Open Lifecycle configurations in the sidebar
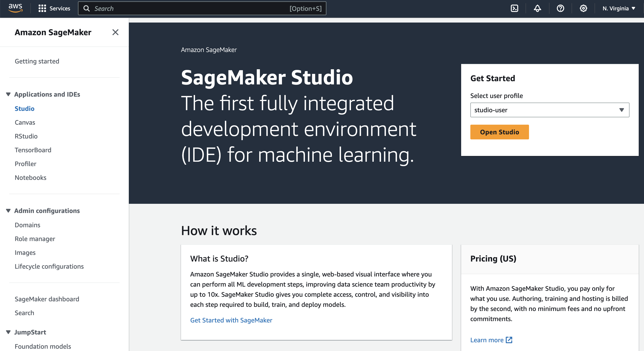 click(x=49, y=266)
